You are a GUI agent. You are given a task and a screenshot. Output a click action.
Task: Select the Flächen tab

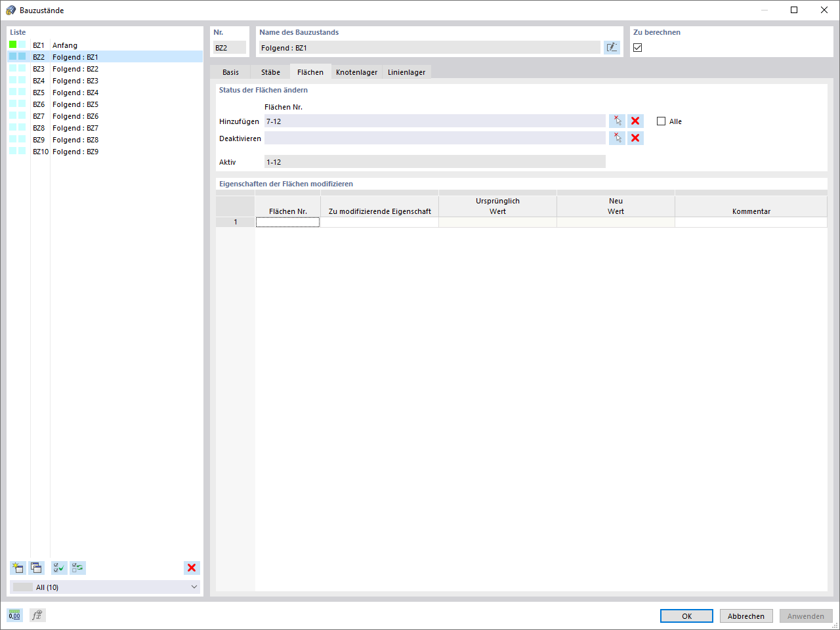click(x=310, y=72)
